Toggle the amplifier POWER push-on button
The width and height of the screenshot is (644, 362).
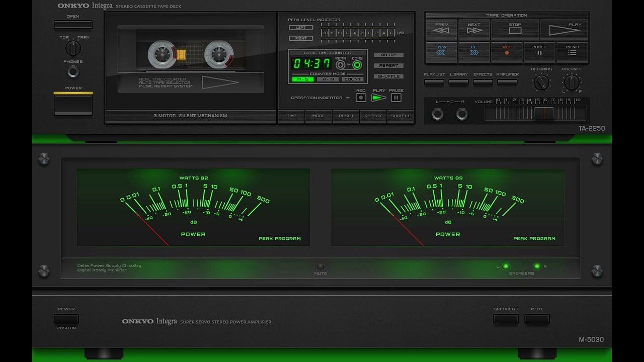[66, 319]
